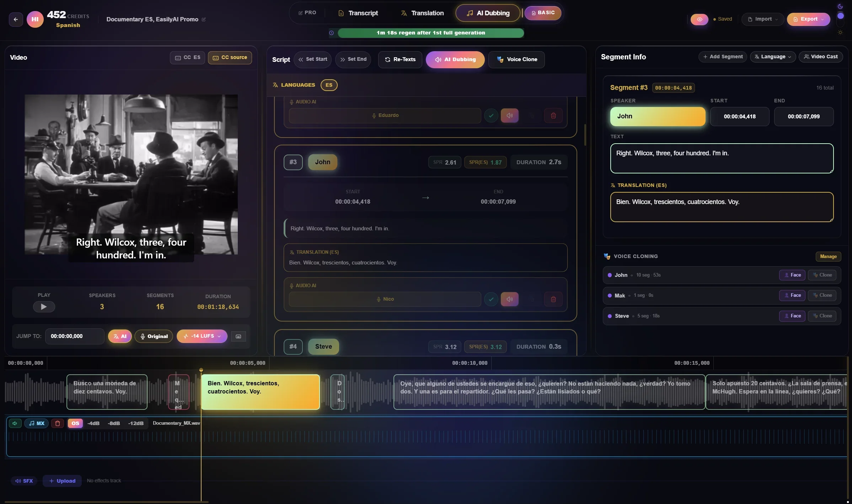Delete the Documentary_MX.wav track

click(58, 423)
